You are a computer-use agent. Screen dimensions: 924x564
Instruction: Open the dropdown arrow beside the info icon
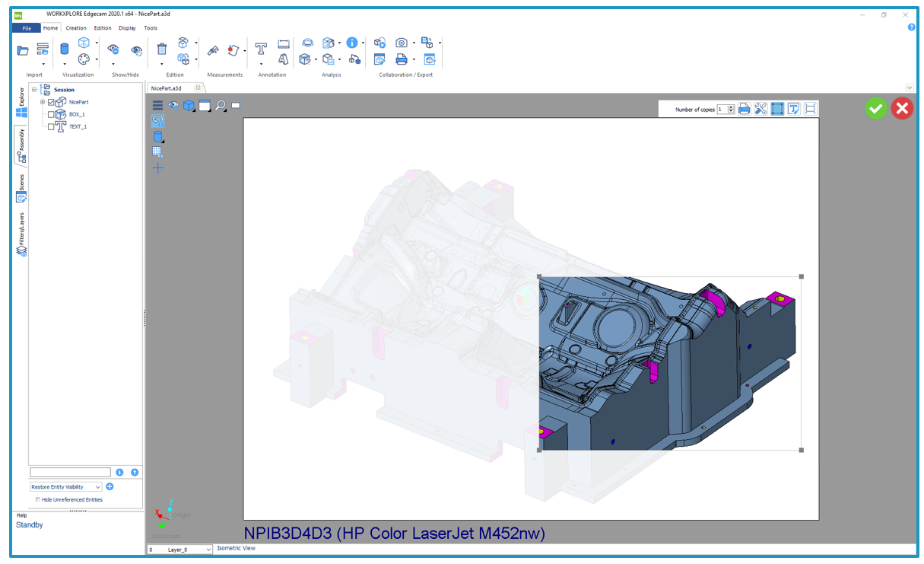(x=363, y=43)
